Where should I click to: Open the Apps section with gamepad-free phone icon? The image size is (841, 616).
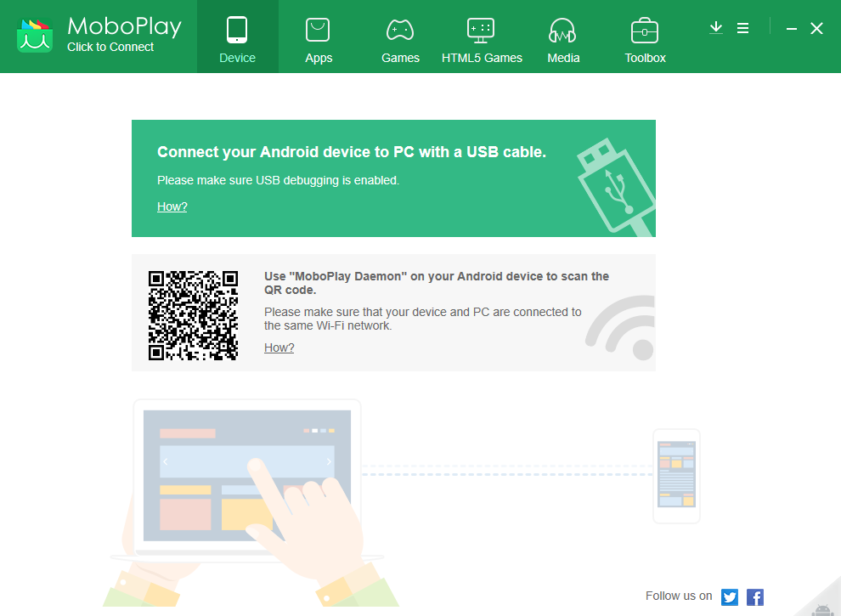tap(318, 29)
